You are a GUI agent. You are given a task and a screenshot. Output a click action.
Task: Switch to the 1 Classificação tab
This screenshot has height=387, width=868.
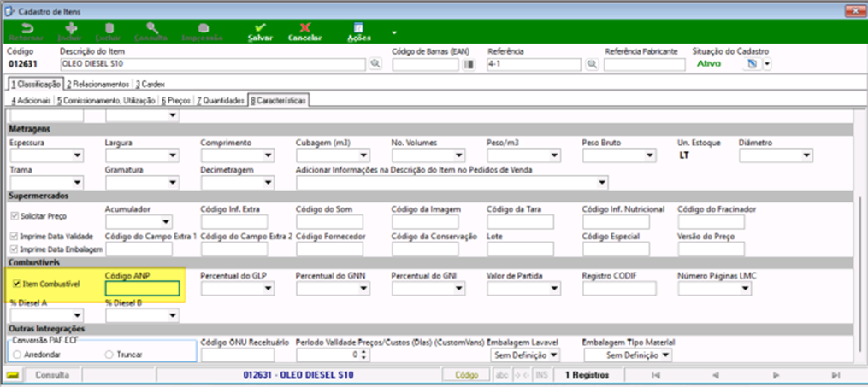click(35, 84)
